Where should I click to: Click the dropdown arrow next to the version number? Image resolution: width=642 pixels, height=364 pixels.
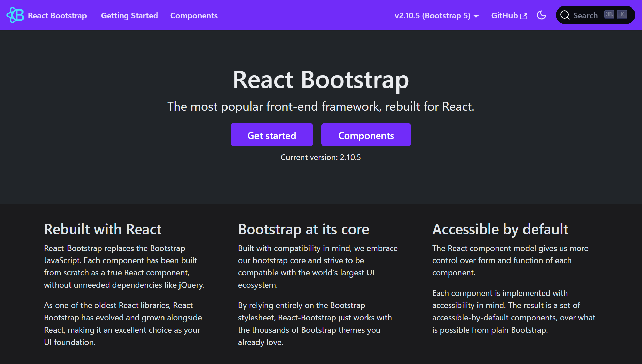point(476,16)
